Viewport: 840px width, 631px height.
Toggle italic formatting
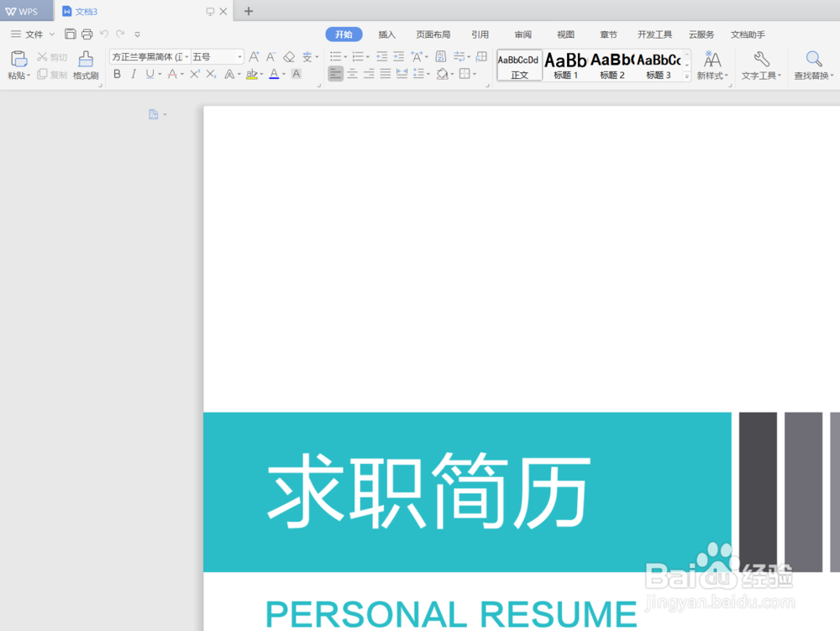tap(134, 74)
